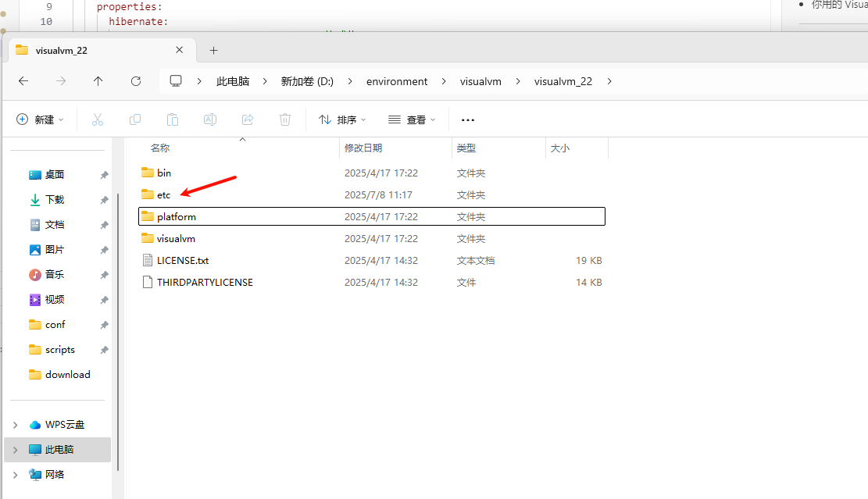Select 网络 in the sidebar
The width and height of the screenshot is (868, 499).
[54, 475]
